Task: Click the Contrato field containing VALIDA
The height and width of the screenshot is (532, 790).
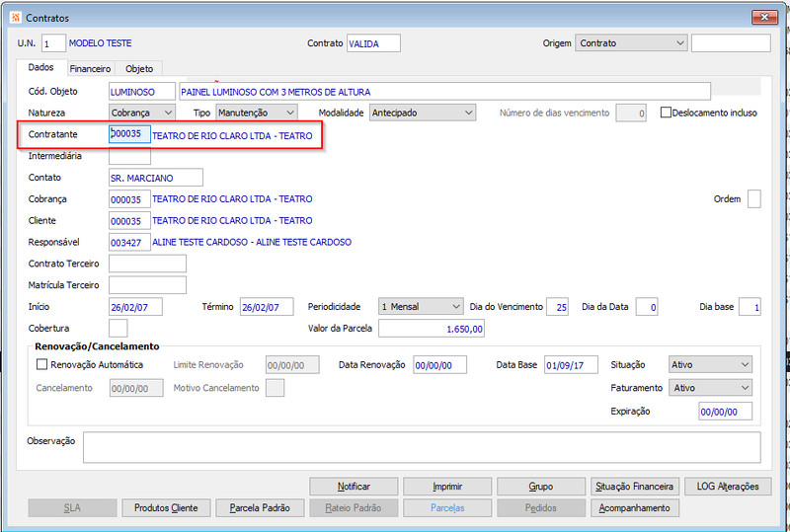Action: 373,43
